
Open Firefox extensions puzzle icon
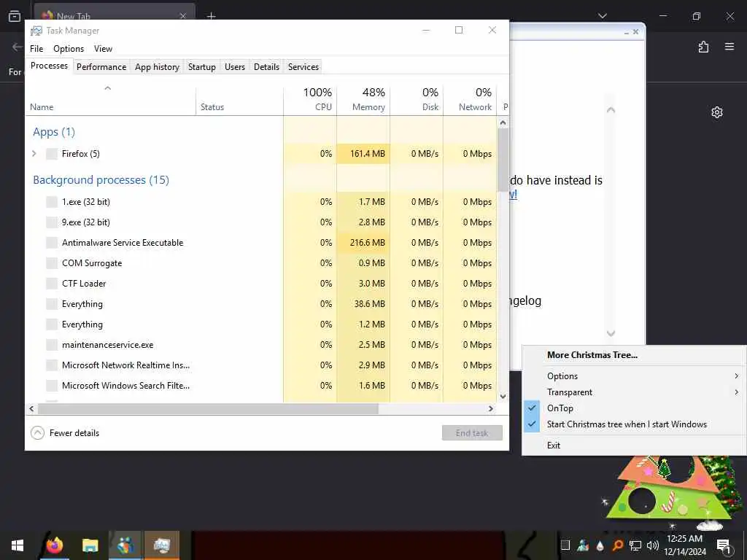pyautogui.click(x=703, y=47)
